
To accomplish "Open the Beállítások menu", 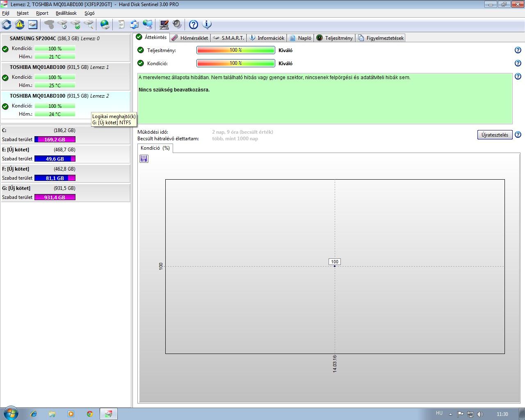I will (x=66, y=13).
